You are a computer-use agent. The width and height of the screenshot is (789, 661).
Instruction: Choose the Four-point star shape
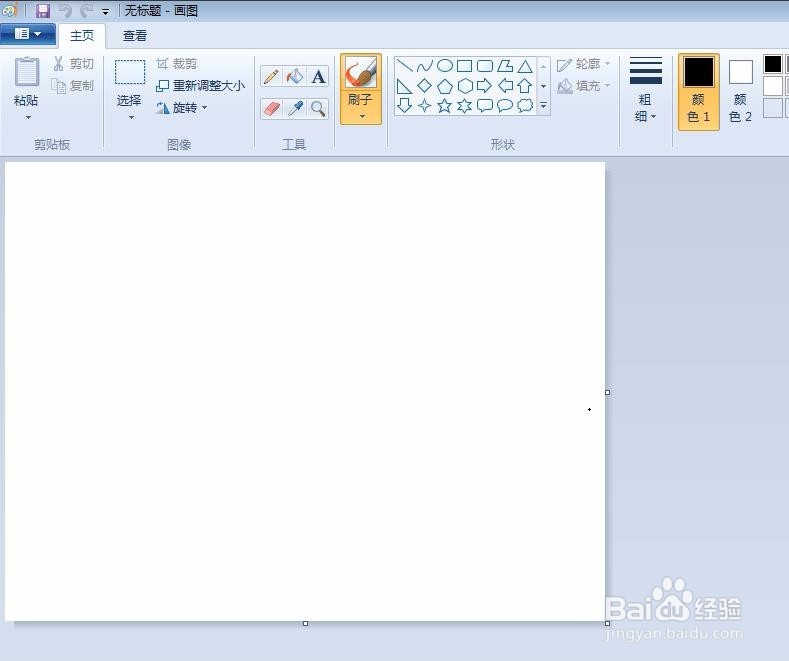(x=425, y=106)
